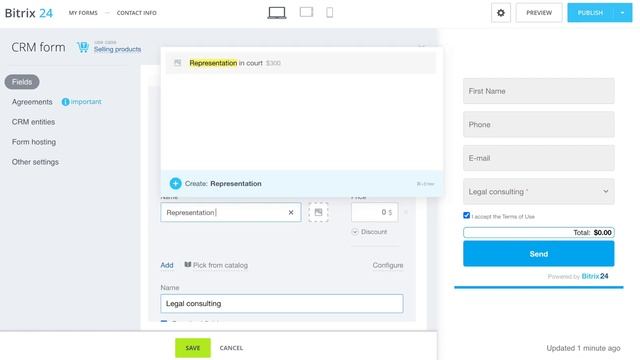640x360 pixels.
Task: Open the Agreements section
Action: [32, 102]
